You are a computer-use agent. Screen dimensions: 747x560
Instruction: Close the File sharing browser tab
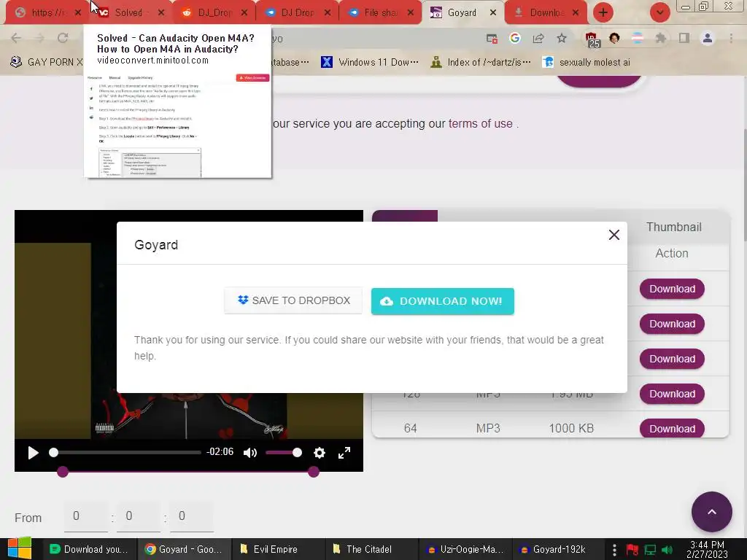[411, 12]
